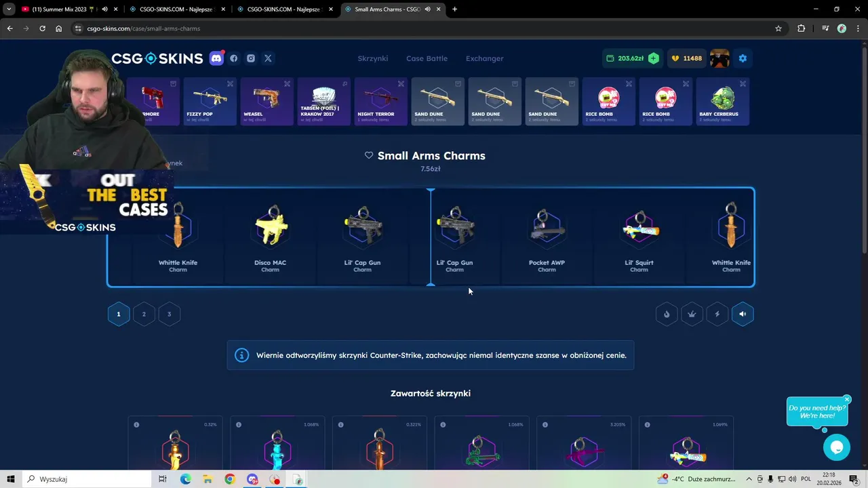Open the browser profile avatar

point(842,28)
